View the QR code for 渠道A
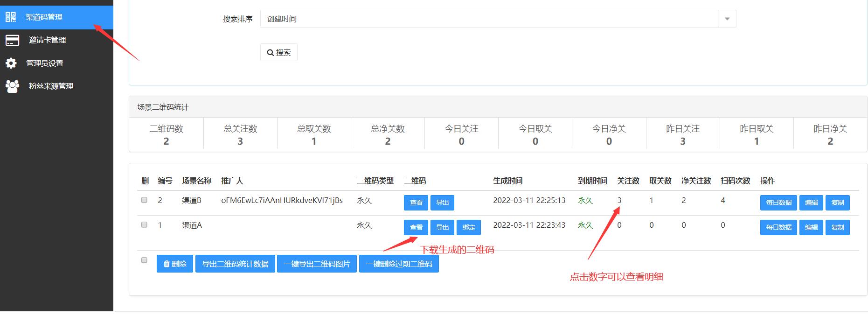This screenshot has height=315, width=868. (416, 227)
